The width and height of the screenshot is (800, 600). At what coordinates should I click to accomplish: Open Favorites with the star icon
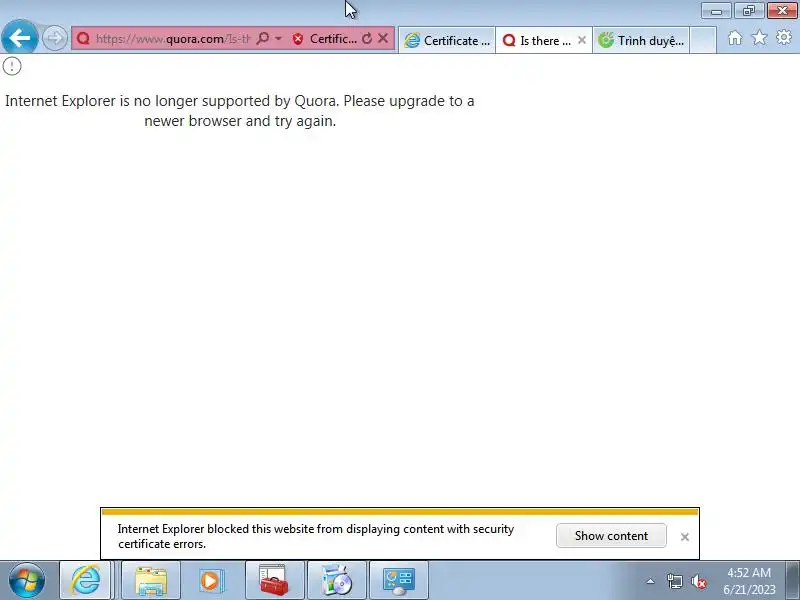pos(760,38)
